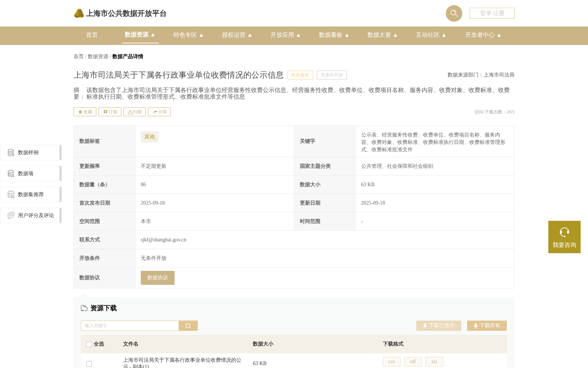This screenshot has width=588, height=368.
Task: Expand the 数据看板 nav dropdown
Action: pos(334,35)
